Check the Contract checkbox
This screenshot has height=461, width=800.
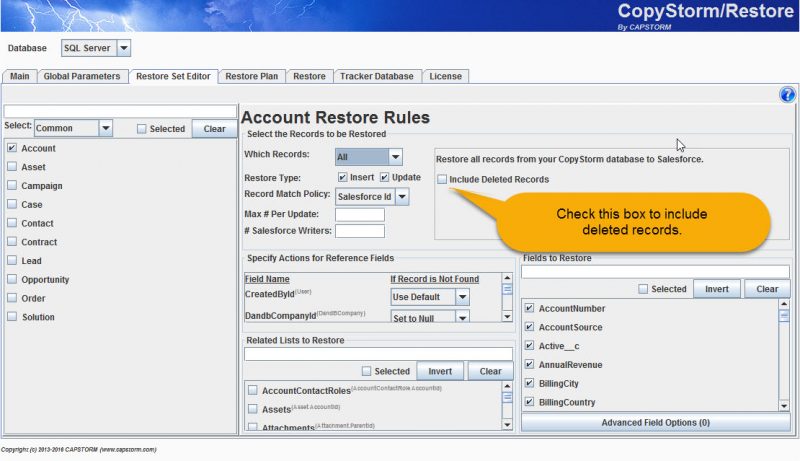pyautogui.click(x=12, y=242)
